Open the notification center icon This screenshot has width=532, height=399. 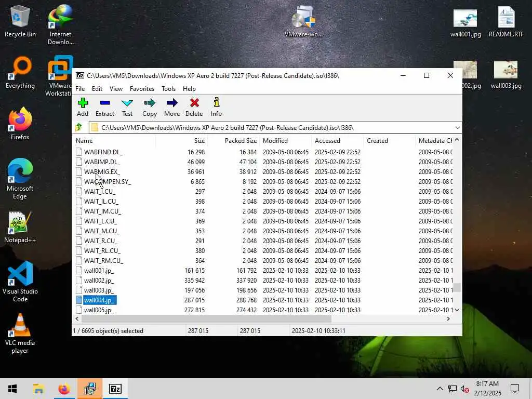point(515,389)
